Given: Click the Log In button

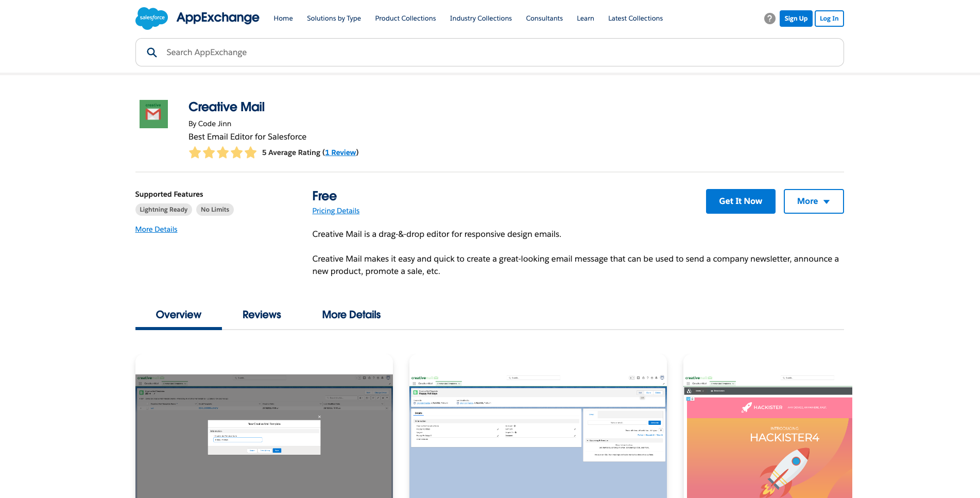Looking at the screenshot, I should click(x=829, y=19).
